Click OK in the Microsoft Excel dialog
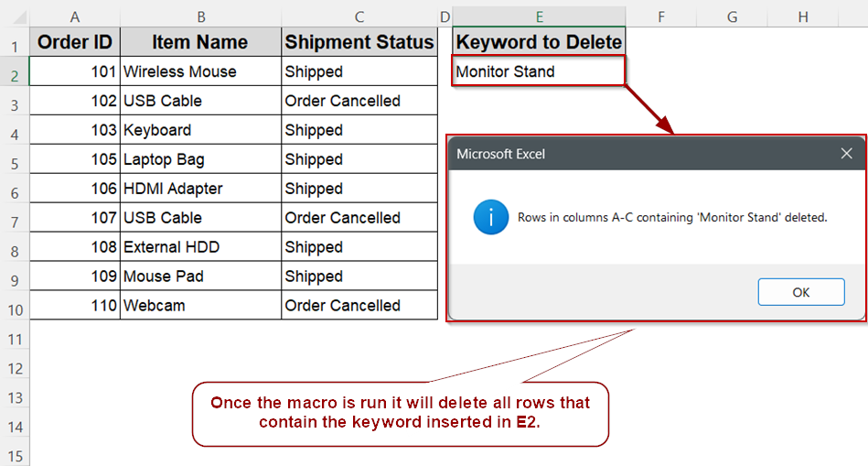Viewport: 868px width, 466px height. click(x=801, y=292)
